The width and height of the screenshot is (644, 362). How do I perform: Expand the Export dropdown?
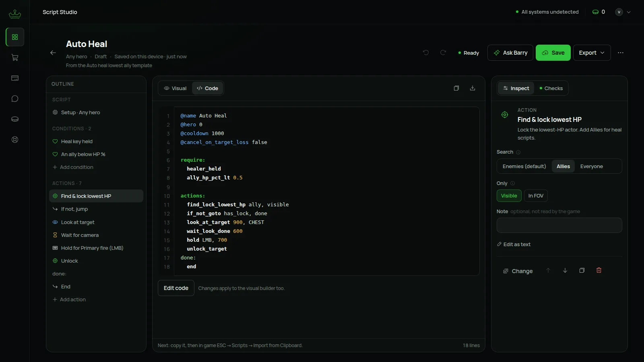(x=592, y=53)
